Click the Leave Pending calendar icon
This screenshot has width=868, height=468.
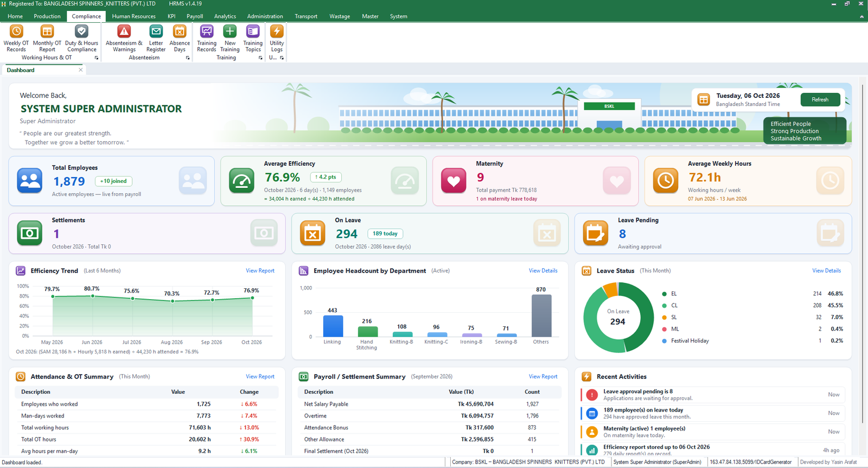coord(596,233)
